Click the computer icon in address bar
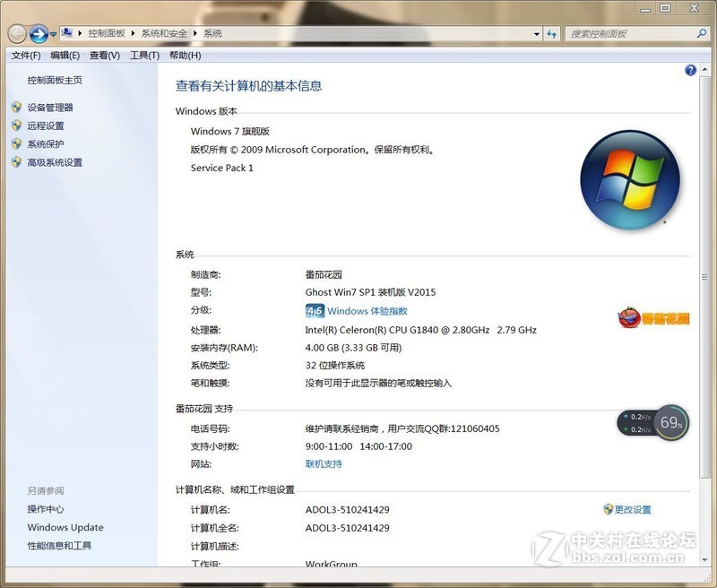This screenshot has height=588, width=717. click(67, 33)
